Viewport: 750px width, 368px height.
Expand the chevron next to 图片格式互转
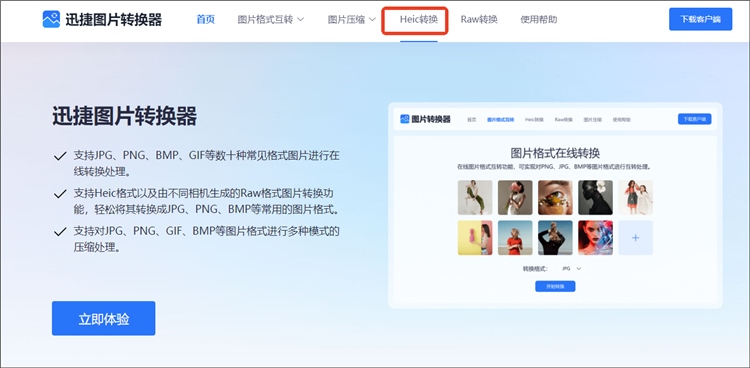click(x=300, y=20)
